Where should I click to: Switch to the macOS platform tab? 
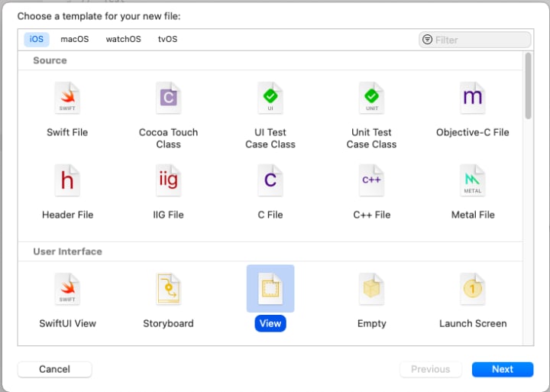coord(75,39)
